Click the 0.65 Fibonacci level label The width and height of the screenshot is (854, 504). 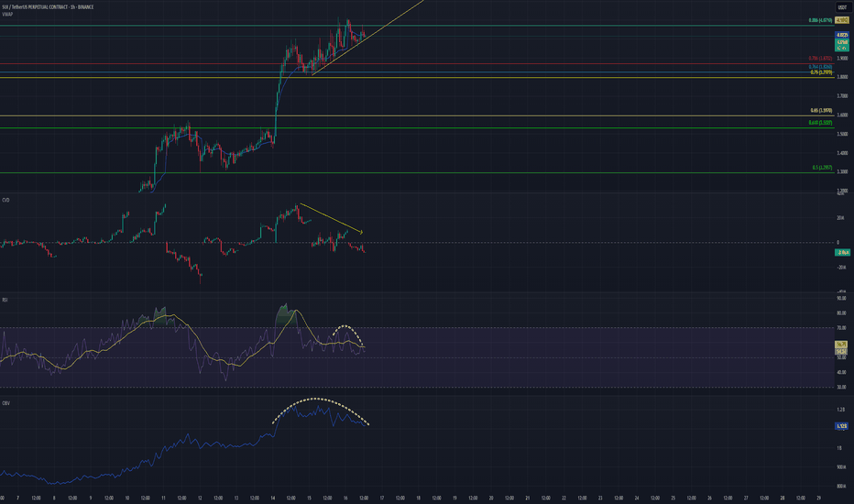[821, 110]
